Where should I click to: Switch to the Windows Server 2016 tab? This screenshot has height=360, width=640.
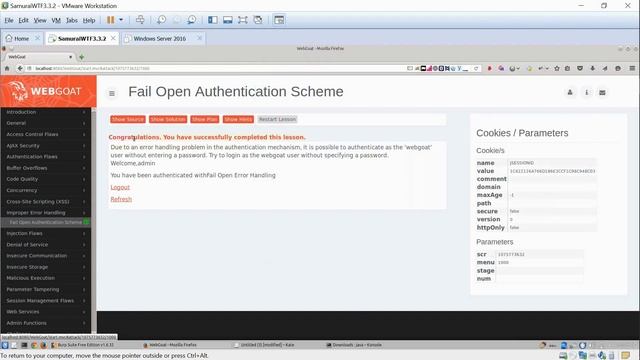coord(160,38)
